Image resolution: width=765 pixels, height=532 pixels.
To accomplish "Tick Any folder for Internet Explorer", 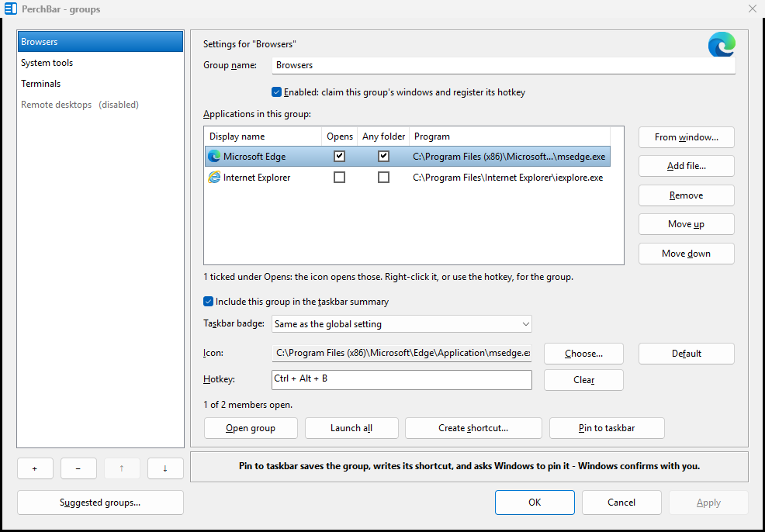I will point(383,178).
